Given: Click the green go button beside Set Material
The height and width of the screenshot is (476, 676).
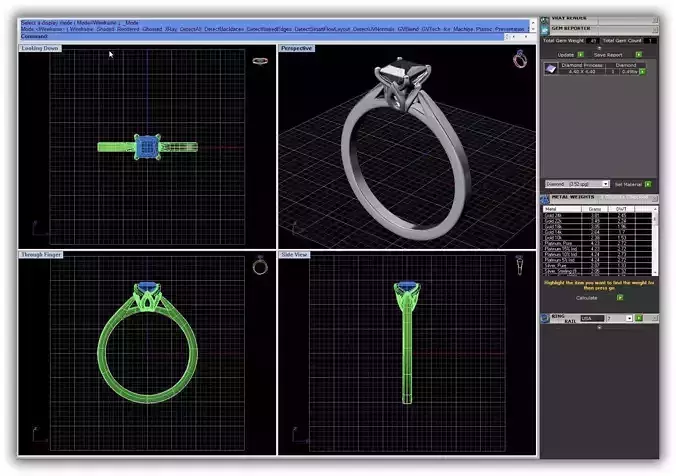Looking at the screenshot, I should coord(648,184).
